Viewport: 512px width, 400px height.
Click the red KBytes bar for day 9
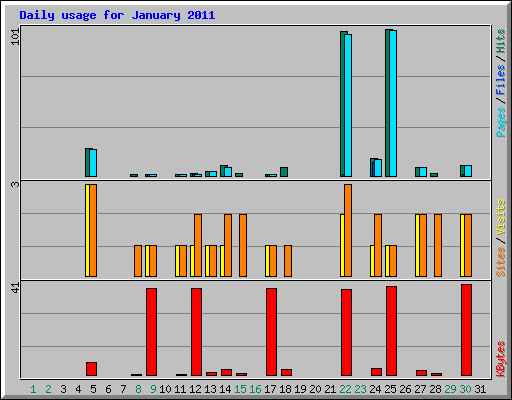pyautogui.click(x=152, y=332)
